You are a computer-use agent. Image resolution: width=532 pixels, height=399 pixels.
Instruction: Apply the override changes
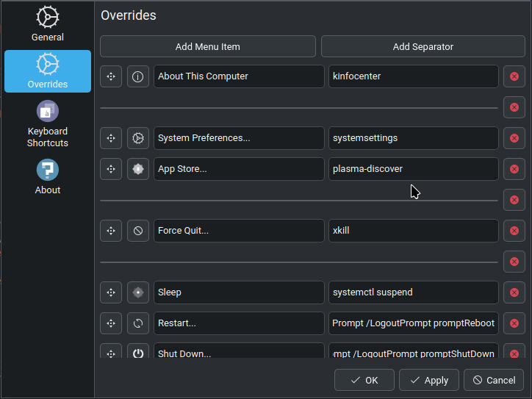[x=429, y=380]
